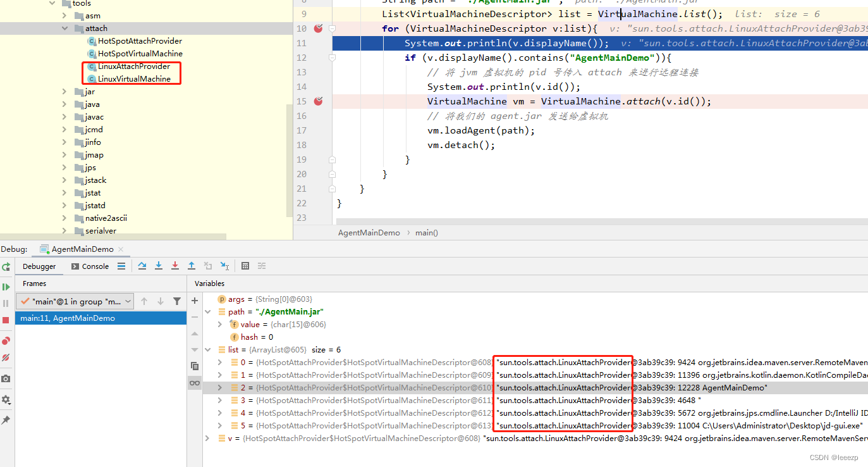Select the javac folder in tree

pos(94,117)
